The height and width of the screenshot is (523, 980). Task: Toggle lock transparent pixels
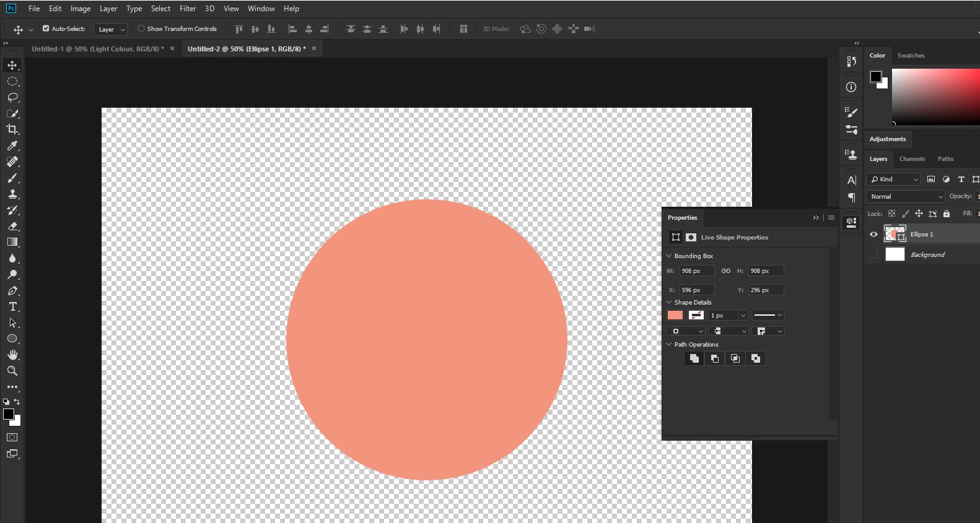tap(891, 214)
